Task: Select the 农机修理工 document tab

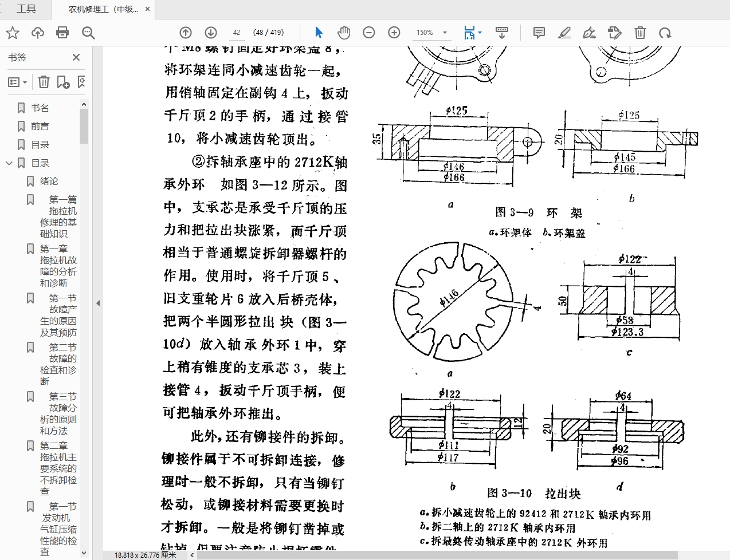Action: 103,9
